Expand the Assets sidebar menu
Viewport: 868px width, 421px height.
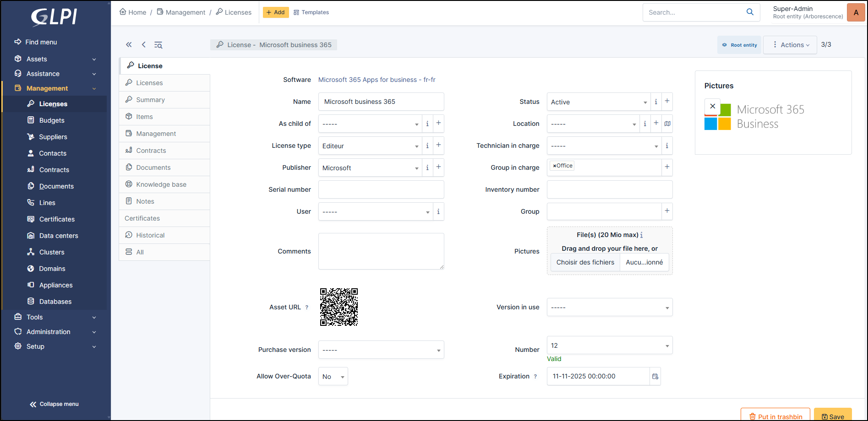click(55, 59)
